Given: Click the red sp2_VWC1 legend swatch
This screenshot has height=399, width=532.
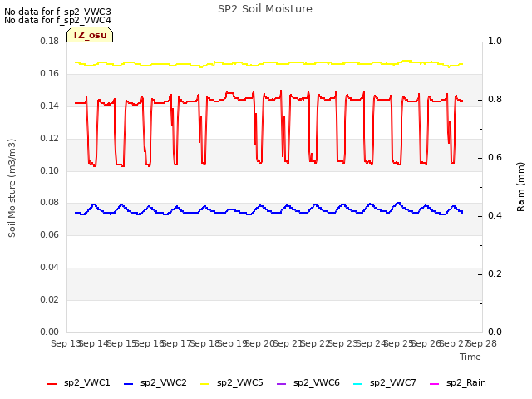Looking at the screenshot, I should tap(52, 384).
